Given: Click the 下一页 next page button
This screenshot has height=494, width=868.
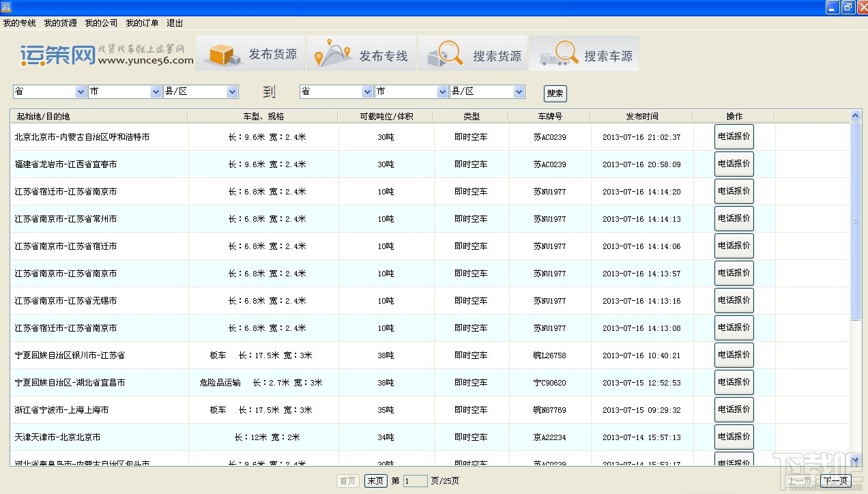Looking at the screenshot, I should click(836, 481).
